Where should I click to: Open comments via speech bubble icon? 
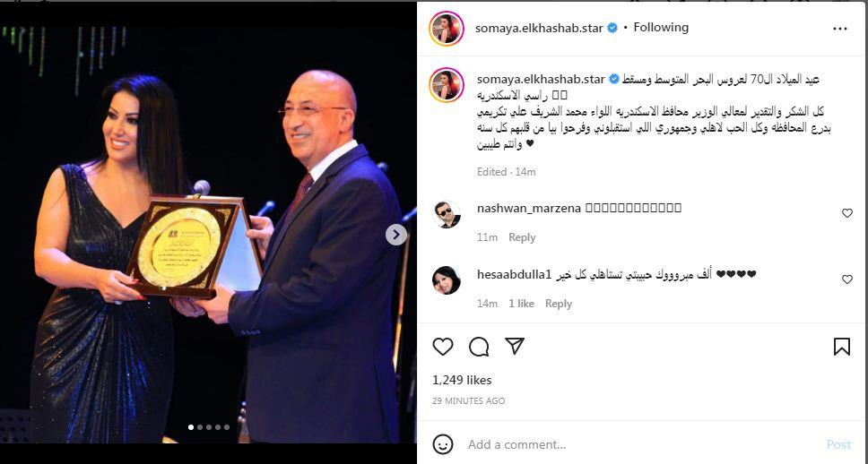coord(479,347)
